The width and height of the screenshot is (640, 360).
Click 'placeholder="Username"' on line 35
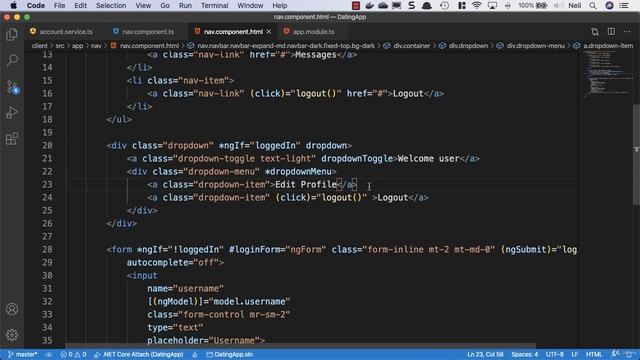pos(204,340)
